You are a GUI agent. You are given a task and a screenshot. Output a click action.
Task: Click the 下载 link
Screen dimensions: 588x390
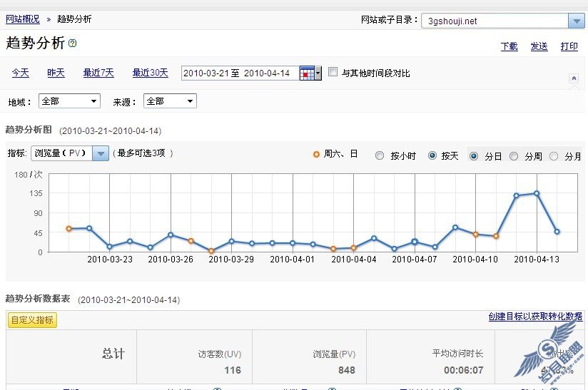509,46
